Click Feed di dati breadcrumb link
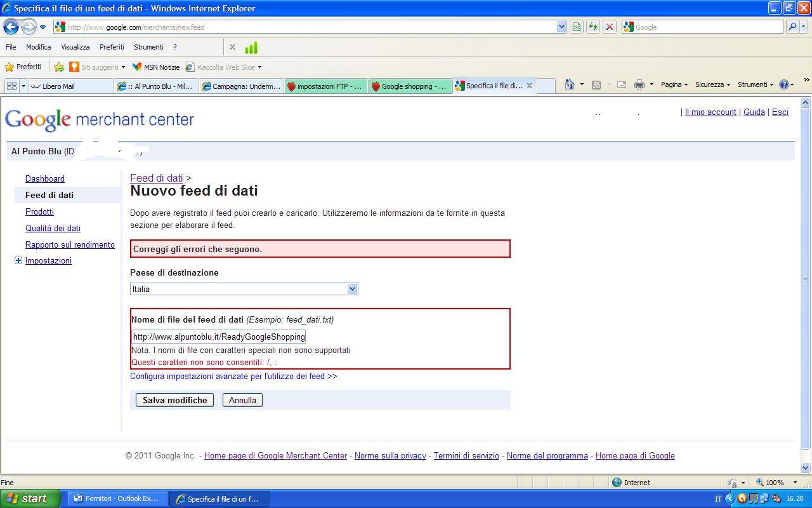This screenshot has width=812, height=508. [x=157, y=178]
